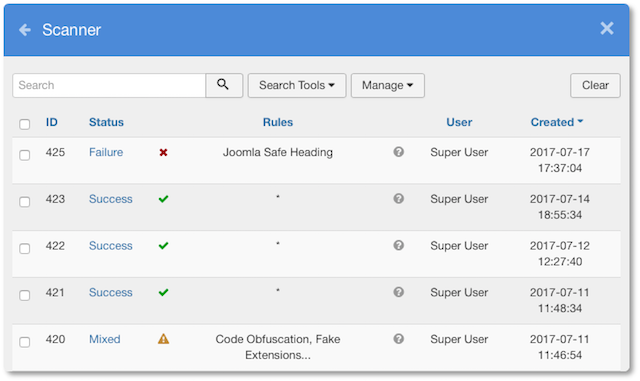Open the help question mark for scan 425
The image size is (640, 381).
coord(399,152)
